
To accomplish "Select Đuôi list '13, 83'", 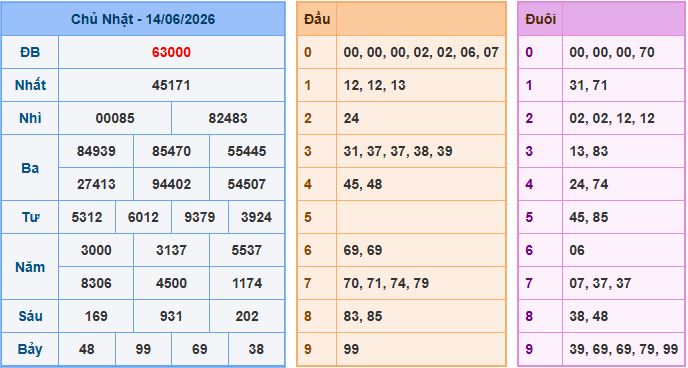I will [x=588, y=151].
